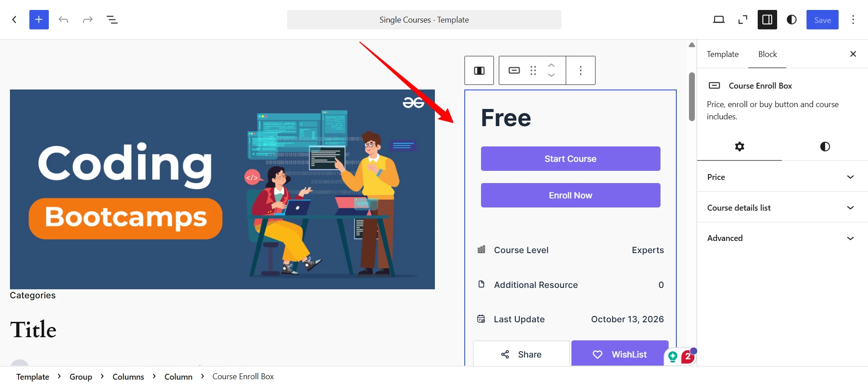Close the settings sidebar
Image resolution: width=868 pixels, height=386 pixels.
tap(853, 54)
